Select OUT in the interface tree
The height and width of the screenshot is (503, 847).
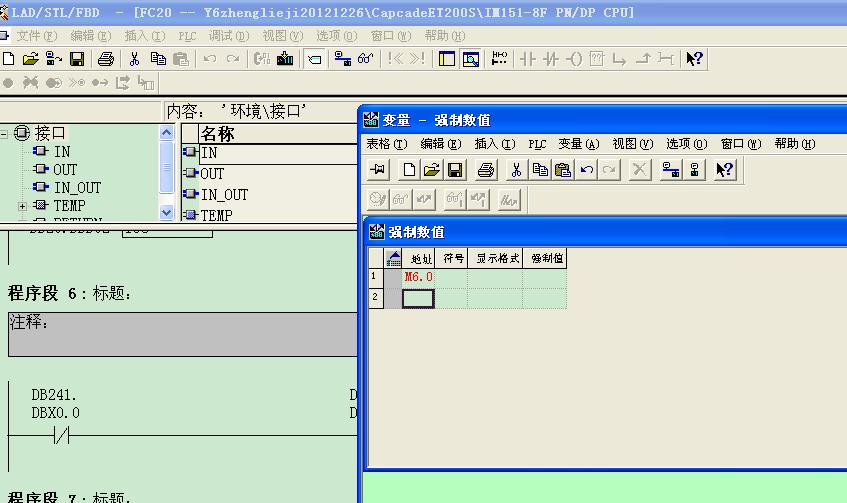pyautogui.click(x=65, y=170)
